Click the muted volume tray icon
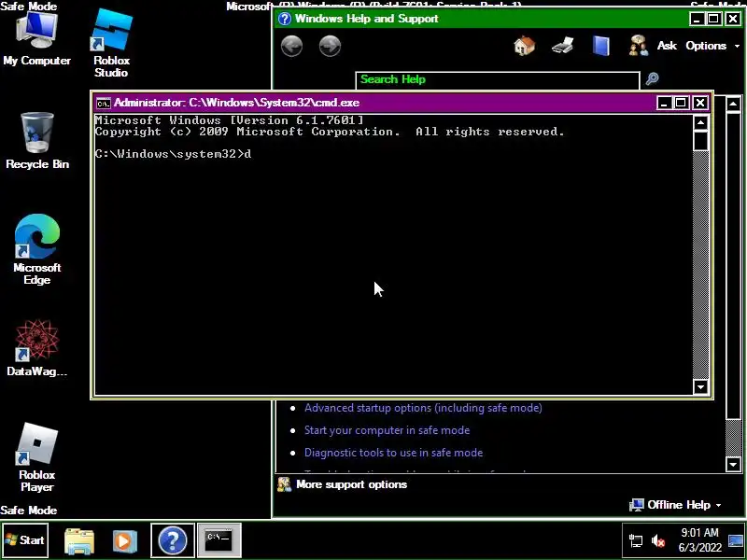 [x=659, y=541]
